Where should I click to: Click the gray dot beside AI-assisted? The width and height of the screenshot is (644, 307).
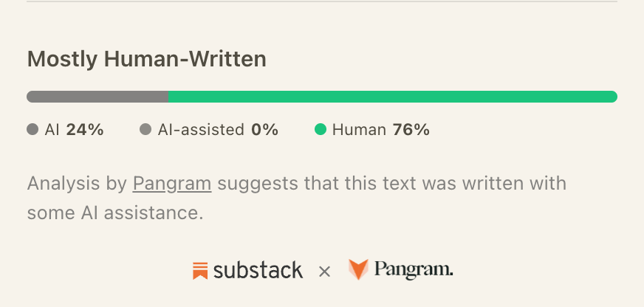tap(145, 129)
